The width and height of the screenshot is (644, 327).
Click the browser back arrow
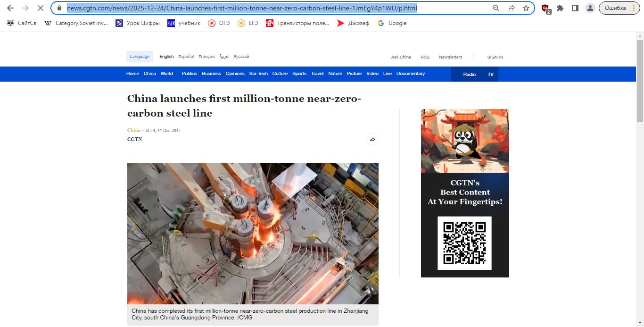tap(10, 8)
